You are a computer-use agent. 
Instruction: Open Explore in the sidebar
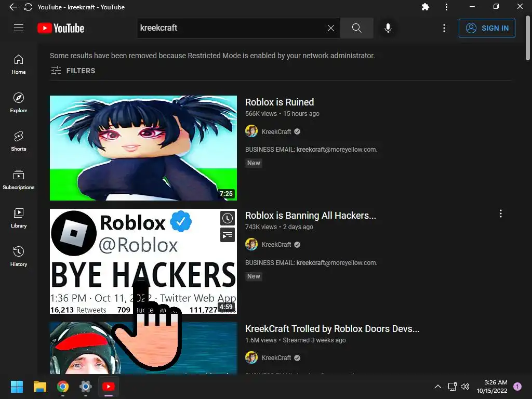(x=19, y=103)
